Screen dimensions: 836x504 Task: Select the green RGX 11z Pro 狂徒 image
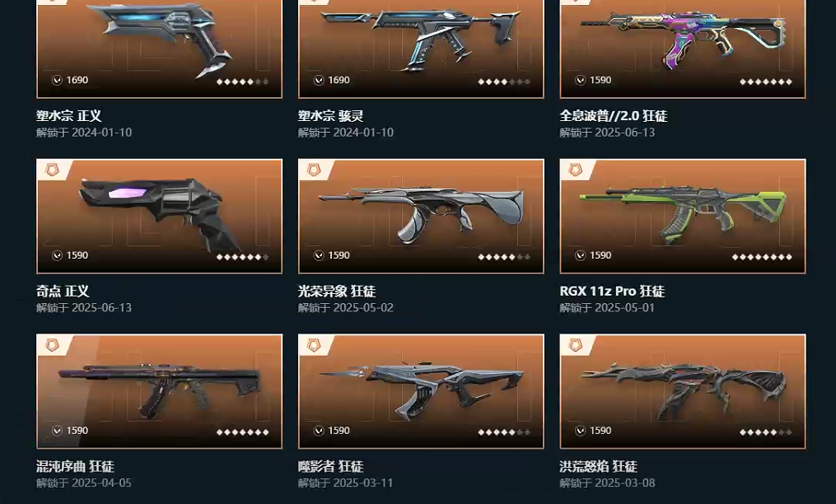tap(683, 216)
